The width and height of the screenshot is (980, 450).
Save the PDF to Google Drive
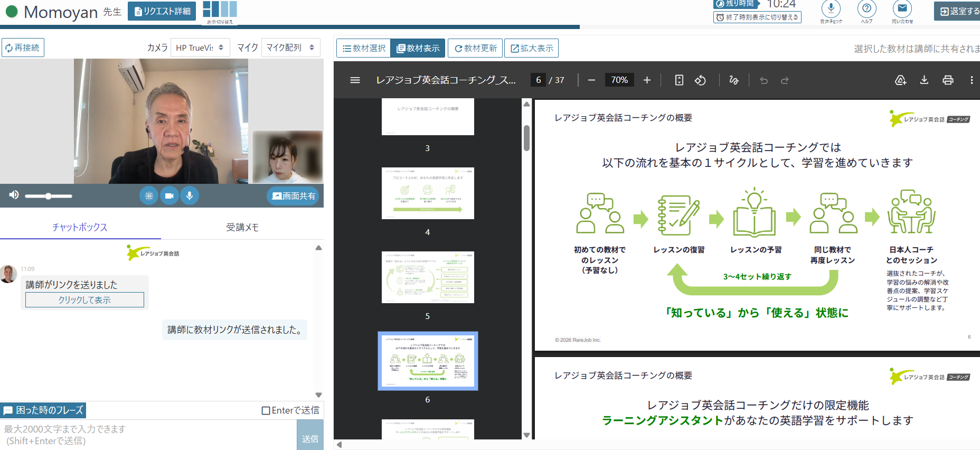[900, 80]
